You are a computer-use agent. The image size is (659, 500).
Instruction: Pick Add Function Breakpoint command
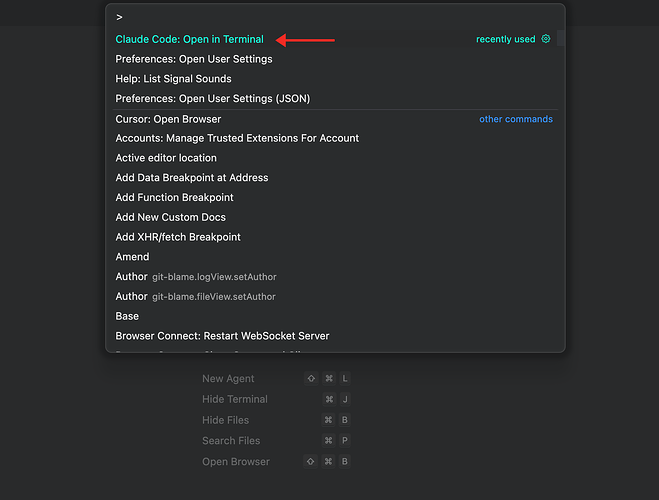[x=335, y=197]
